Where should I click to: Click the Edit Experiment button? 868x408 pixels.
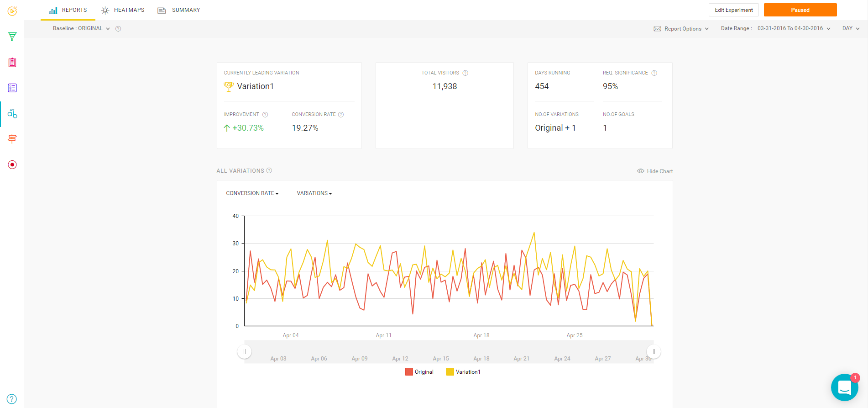tap(733, 10)
